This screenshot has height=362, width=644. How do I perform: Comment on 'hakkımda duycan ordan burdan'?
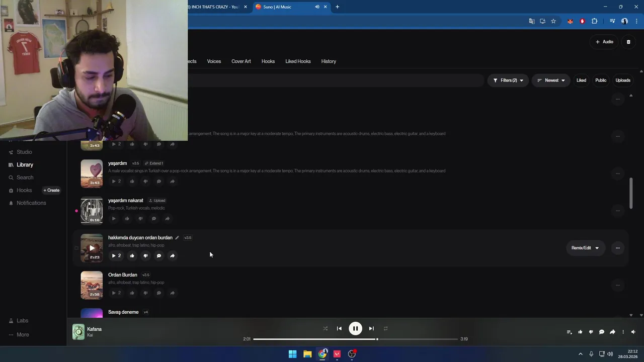159,256
